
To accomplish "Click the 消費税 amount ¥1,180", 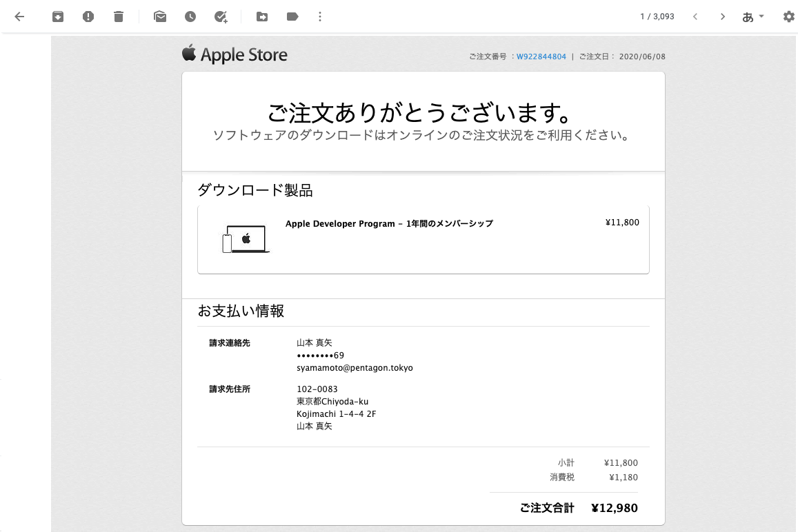I will (x=624, y=477).
